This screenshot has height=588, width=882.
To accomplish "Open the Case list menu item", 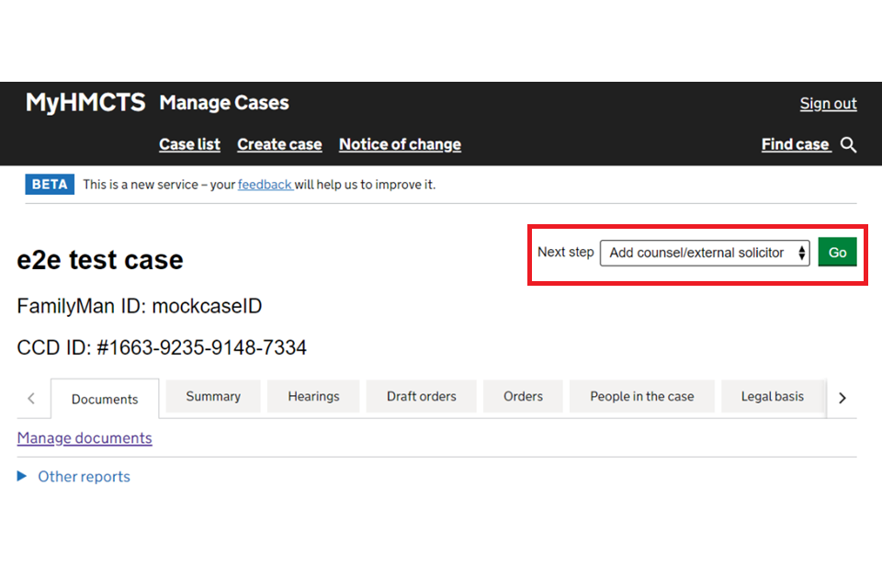I will click(x=189, y=144).
